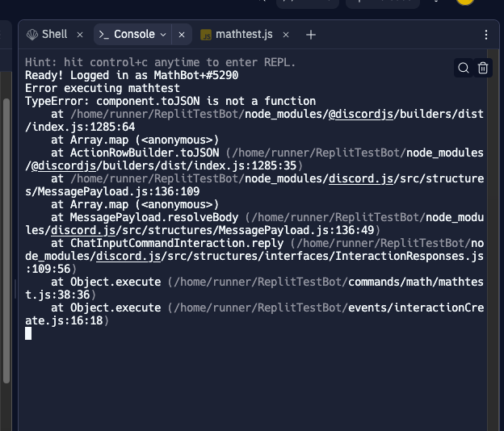Close the Shell tab

80,35
